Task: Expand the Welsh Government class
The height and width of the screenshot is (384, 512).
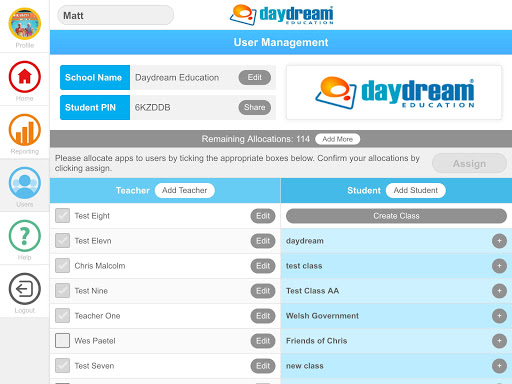Action: pyautogui.click(x=499, y=316)
